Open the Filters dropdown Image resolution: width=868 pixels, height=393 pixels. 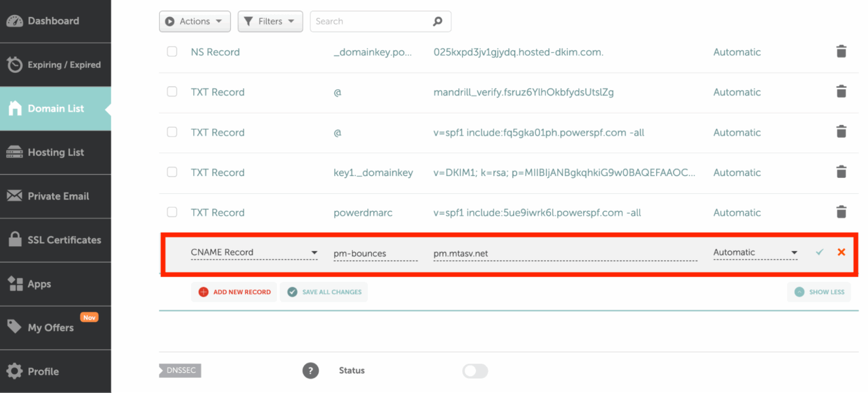(270, 21)
